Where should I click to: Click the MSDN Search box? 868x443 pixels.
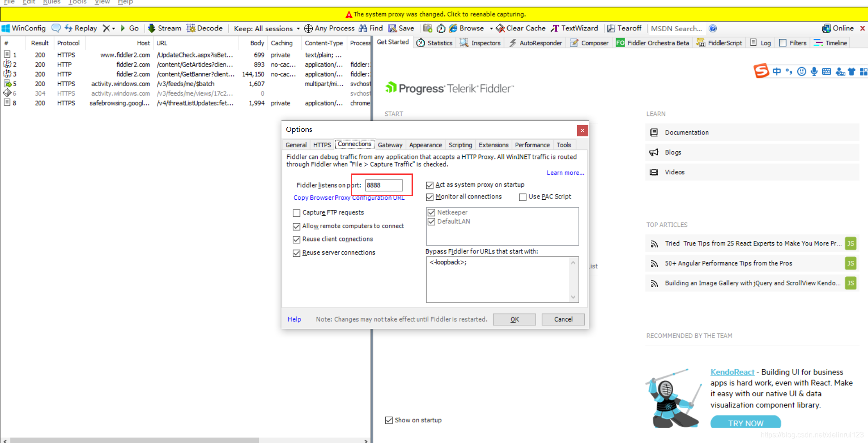click(677, 29)
